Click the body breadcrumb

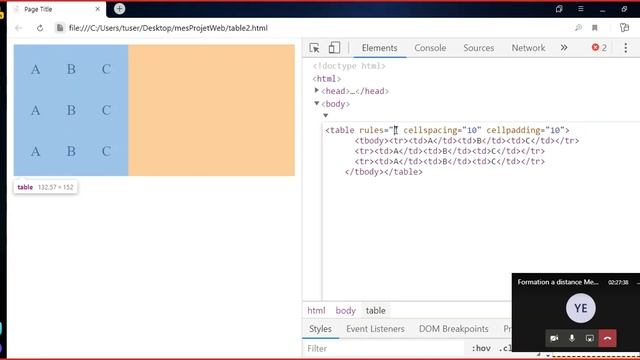pyautogui.click(x=345, y=311)
